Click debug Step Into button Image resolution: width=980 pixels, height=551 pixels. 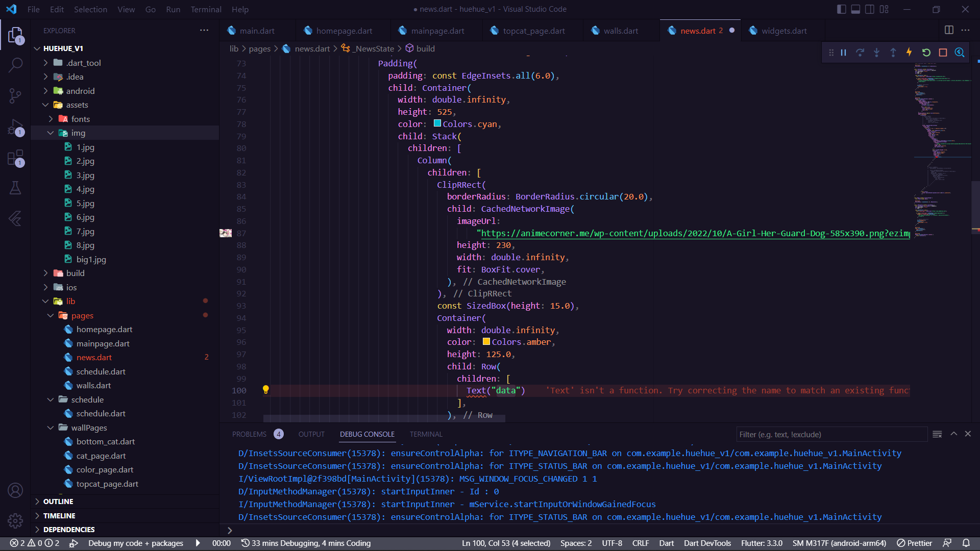click(876, 53)
